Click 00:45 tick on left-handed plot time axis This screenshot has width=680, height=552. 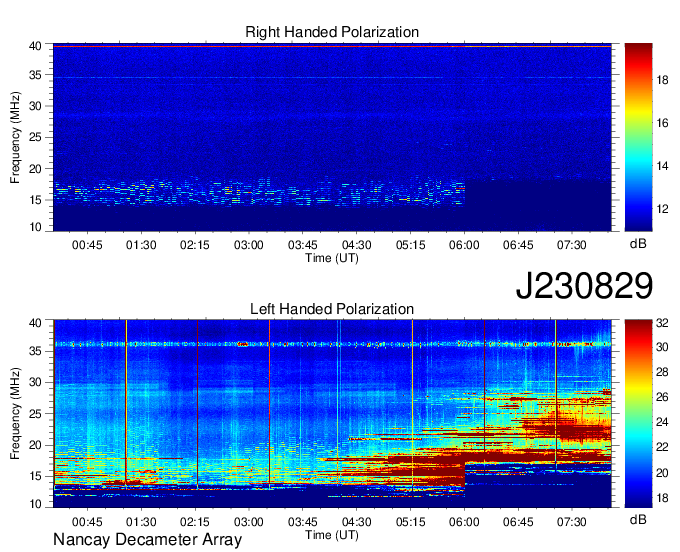click(87, 522)
